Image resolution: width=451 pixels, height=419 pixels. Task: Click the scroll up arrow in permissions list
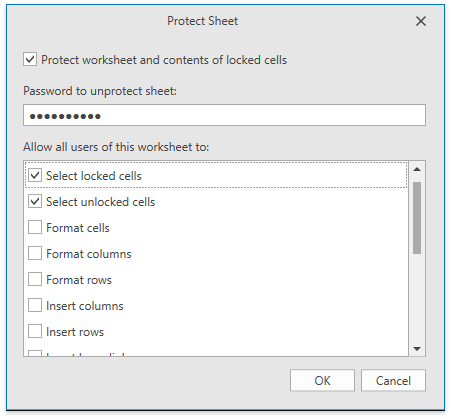click(417, 169)
